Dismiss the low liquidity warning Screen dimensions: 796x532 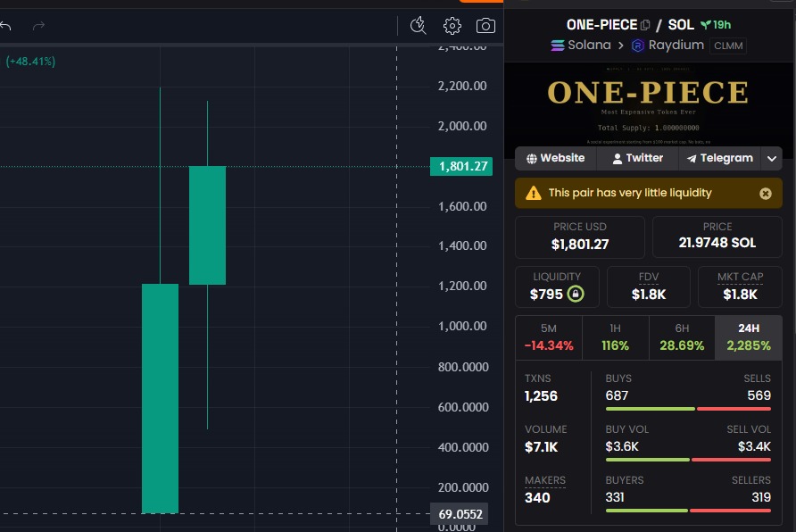[x=766, y=194]
